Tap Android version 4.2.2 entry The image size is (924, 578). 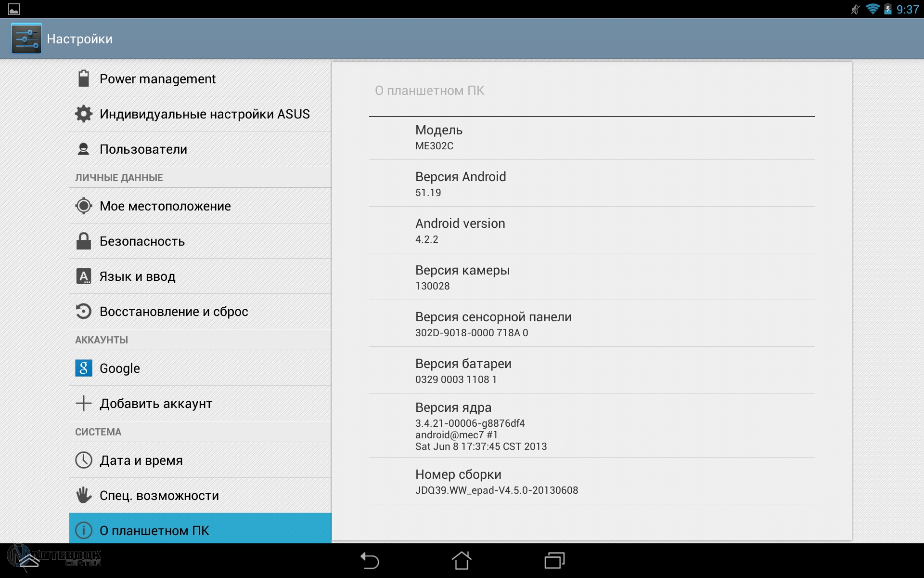point(460,230)
